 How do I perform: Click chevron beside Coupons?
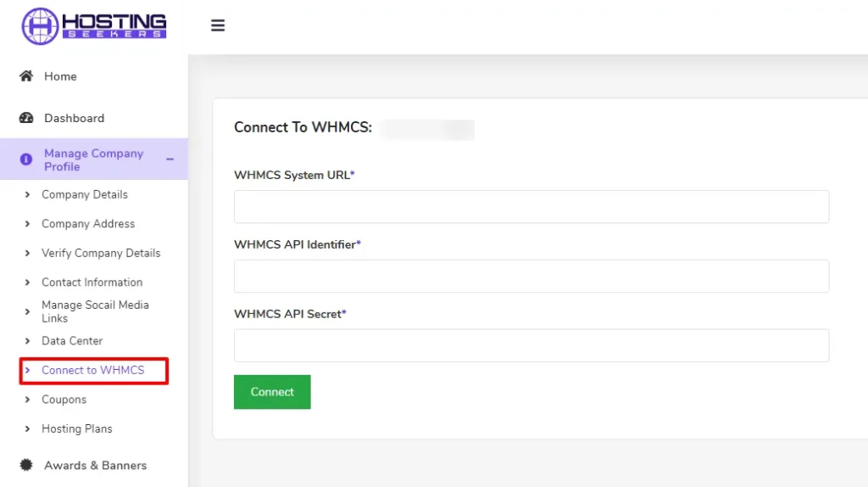[x=27, y=400]
